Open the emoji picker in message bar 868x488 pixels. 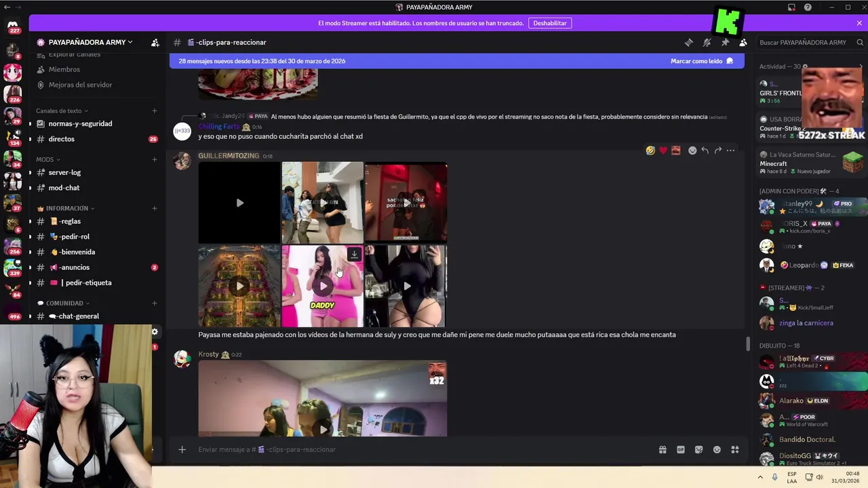(x=717, y=449)
